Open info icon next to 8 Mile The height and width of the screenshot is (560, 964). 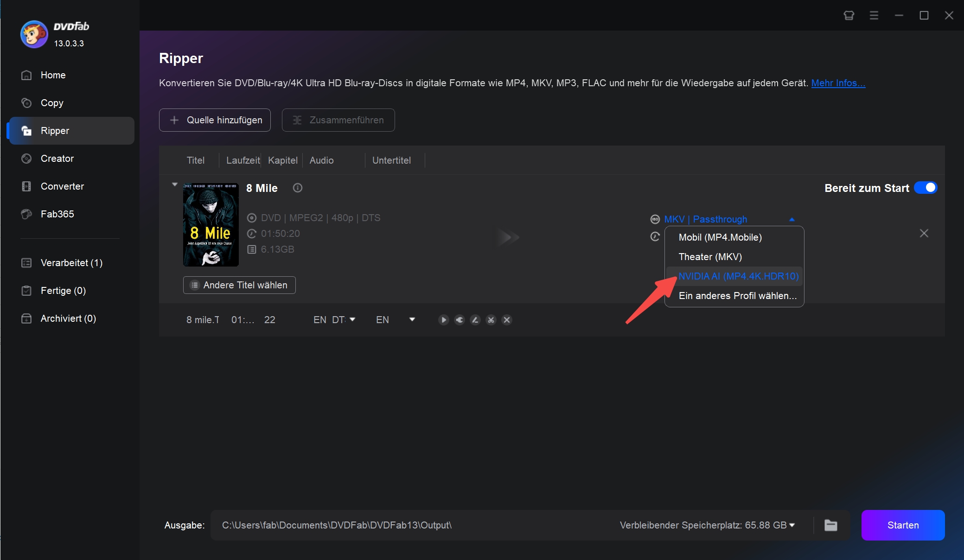298,188
